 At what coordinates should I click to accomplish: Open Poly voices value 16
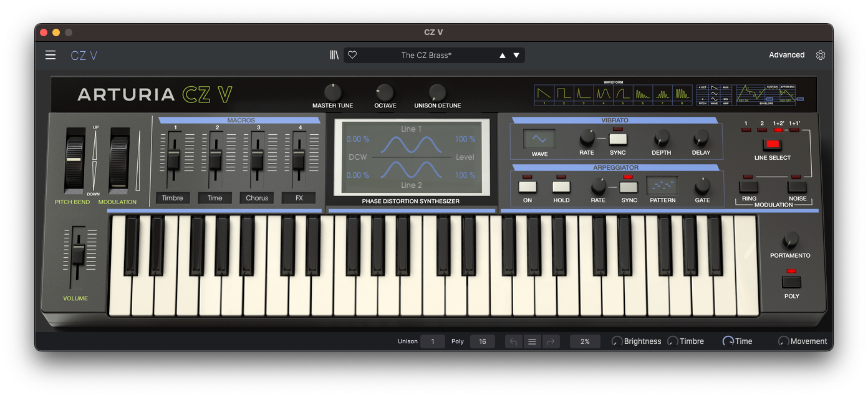tap(482, 341)
